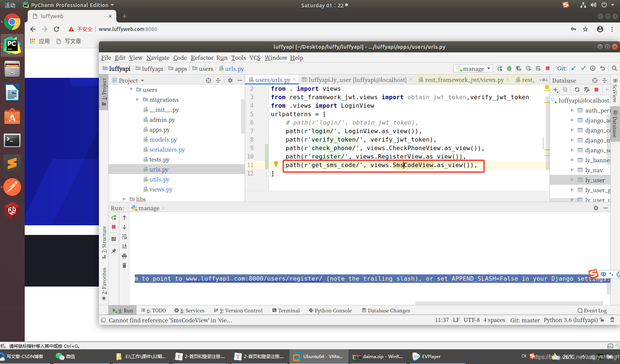Open the 9: Version Control tab
620x364 pixels.
(238, 311)
